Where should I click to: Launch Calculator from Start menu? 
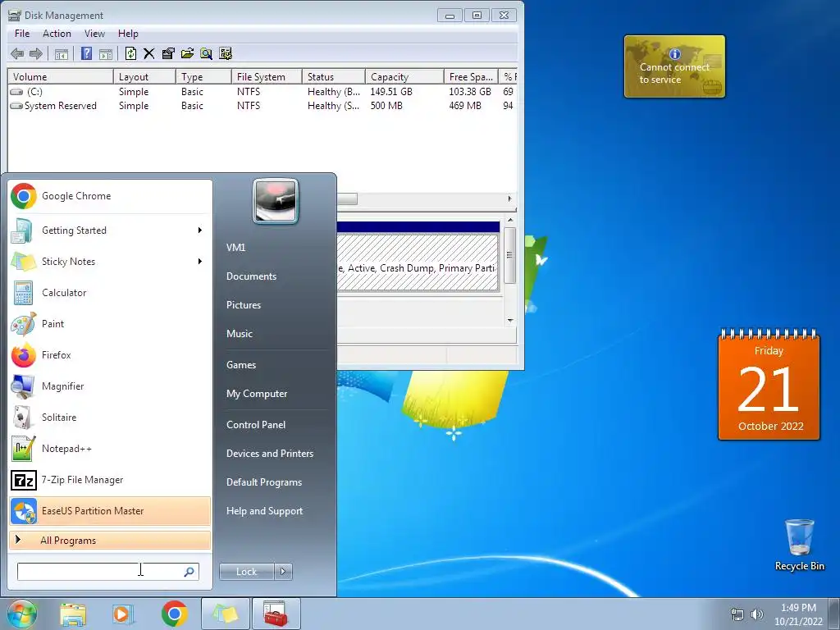click(x=110, y=293)
